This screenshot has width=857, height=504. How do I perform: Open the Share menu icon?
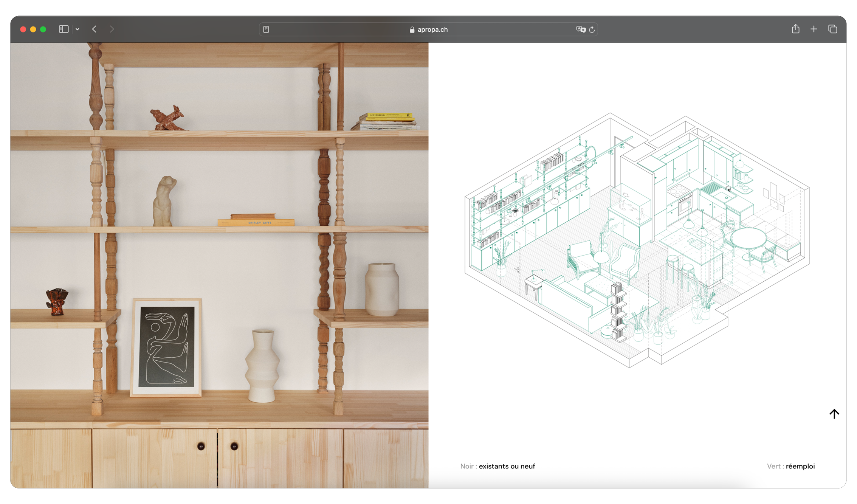point(795,29)
